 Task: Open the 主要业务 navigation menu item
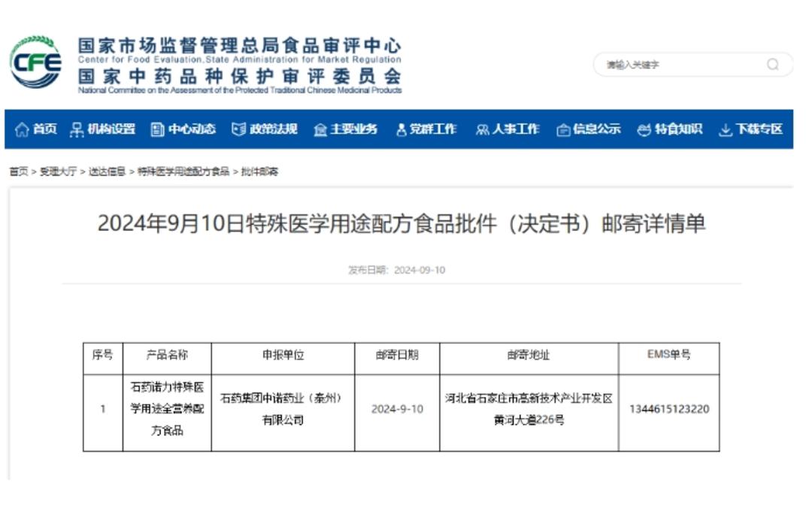pyautogui.click(x=353, y=129)
